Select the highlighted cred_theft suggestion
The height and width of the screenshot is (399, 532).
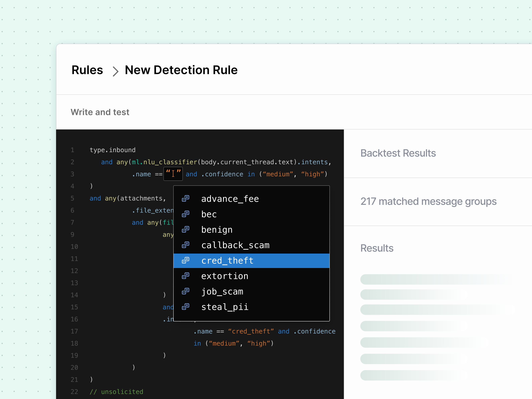(227, 261)
